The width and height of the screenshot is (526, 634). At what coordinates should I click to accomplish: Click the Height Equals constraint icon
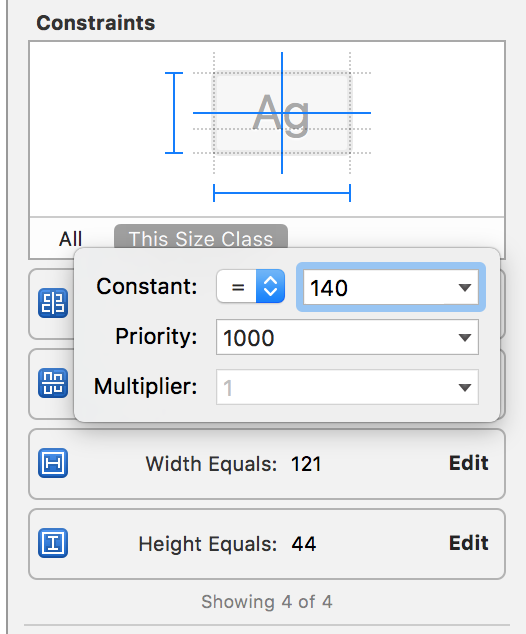[x=53, y=543]
